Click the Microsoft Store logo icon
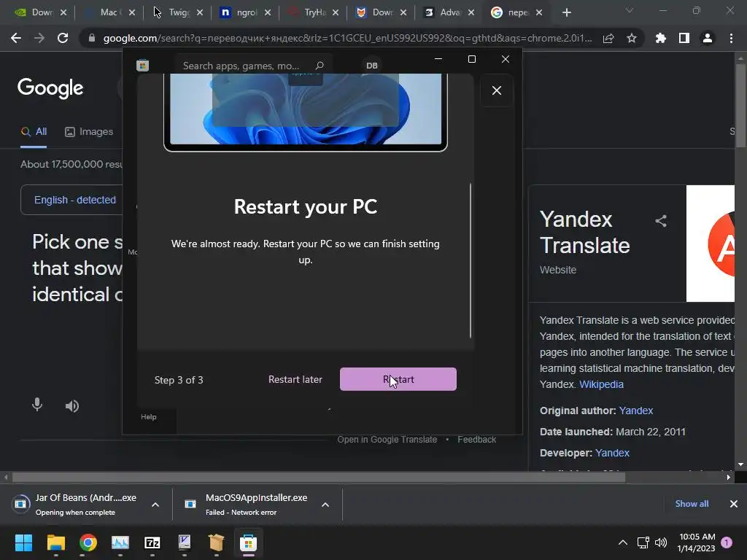The height and width of the screenshot is (560, 747). coord(142,65)
